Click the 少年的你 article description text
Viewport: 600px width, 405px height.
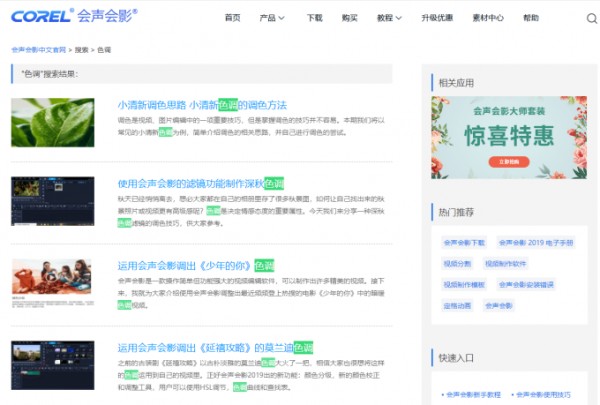pyautogui.click(x=251, y=293)
